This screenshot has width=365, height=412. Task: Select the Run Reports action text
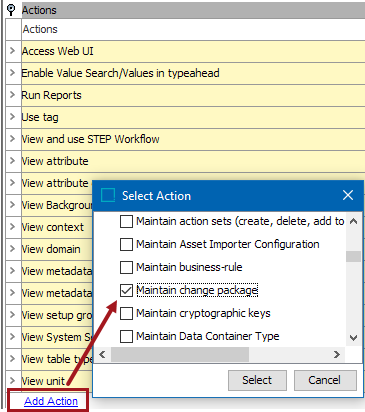[x=51, y=95]
